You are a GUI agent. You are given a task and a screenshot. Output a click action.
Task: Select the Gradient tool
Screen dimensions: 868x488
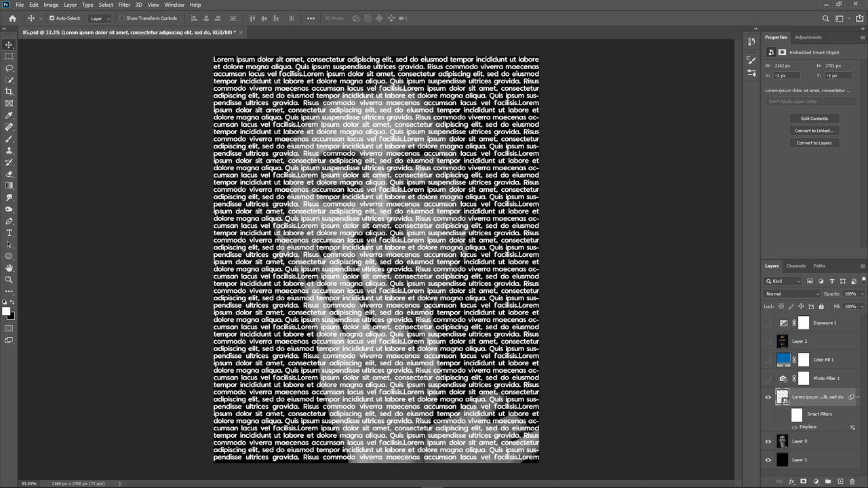pos(9,186)
